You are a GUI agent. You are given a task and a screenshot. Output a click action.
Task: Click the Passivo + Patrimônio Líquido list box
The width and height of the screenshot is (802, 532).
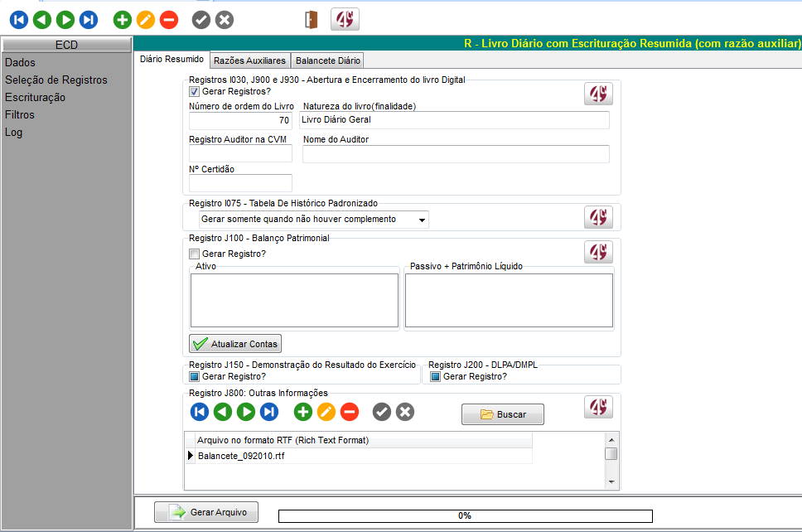(509, 300)
